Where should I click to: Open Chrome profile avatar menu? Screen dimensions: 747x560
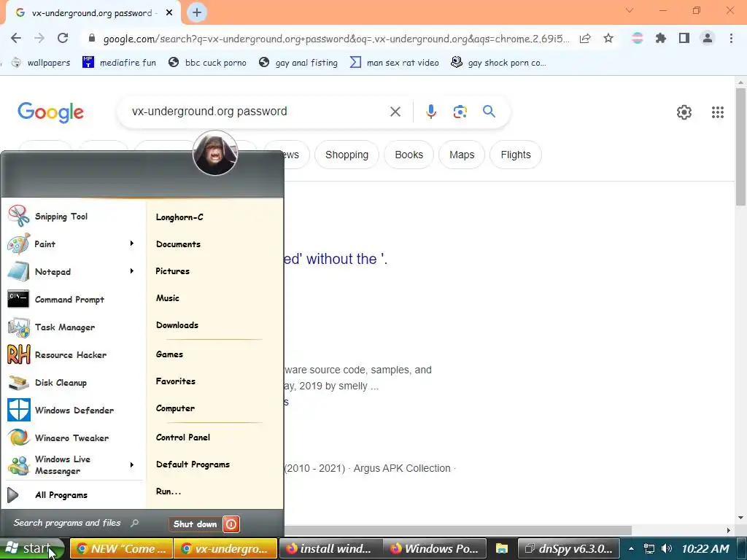tap(708, 38)
